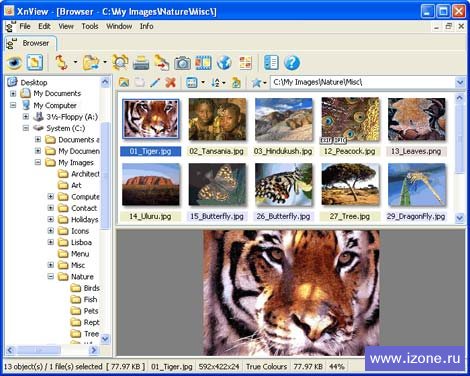Click the eye-shaped viewer icon

(14, 62)
